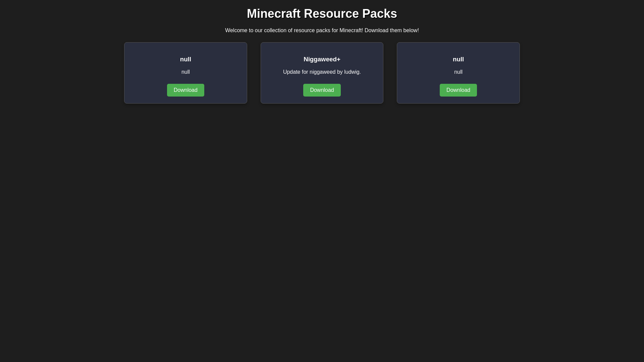Image resolution: width=644 pixels, height=362 pixels.
Task: Click the bold 'null' title of left card
Action: 185,59
